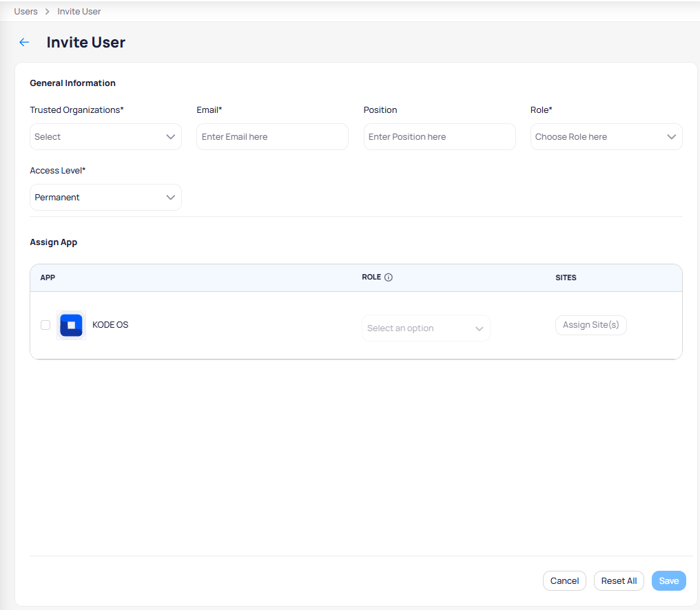Go to Users breadcrumb link
Image resolution: width=700 pixels, height=610 pixels.
tap(26, 12)
